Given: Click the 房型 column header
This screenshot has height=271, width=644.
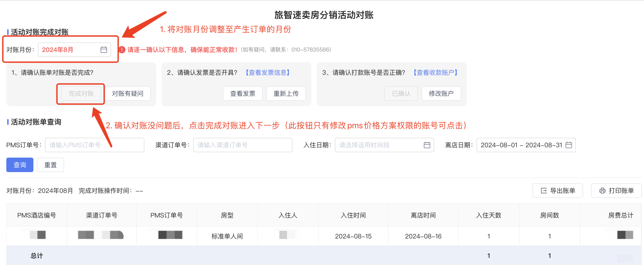Looking at the screenshot, I should 227,215.
